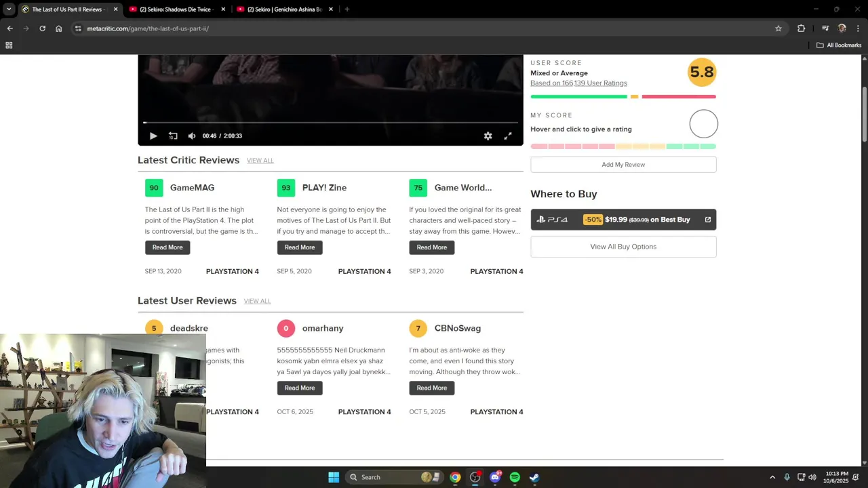868x488 pixels.
Task: Open the Windows Start menu
Action: tap(334, 477)
